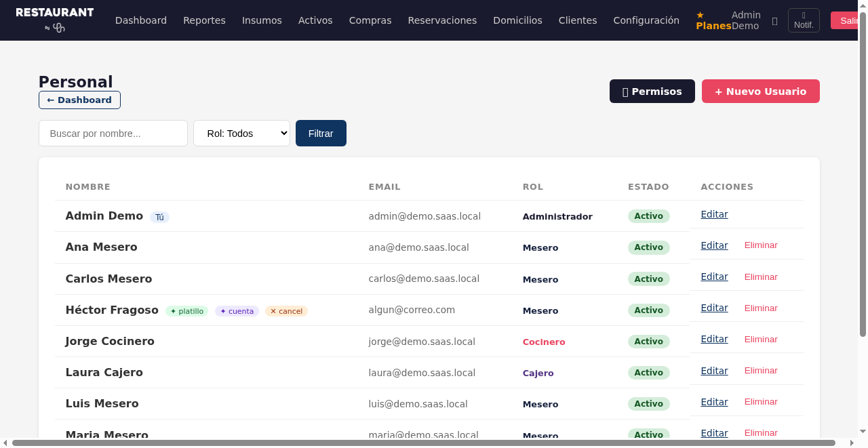The width and height of the screenshot is (868, 448).
Task: Open the Configuración menu item
Action: (646, 20)
